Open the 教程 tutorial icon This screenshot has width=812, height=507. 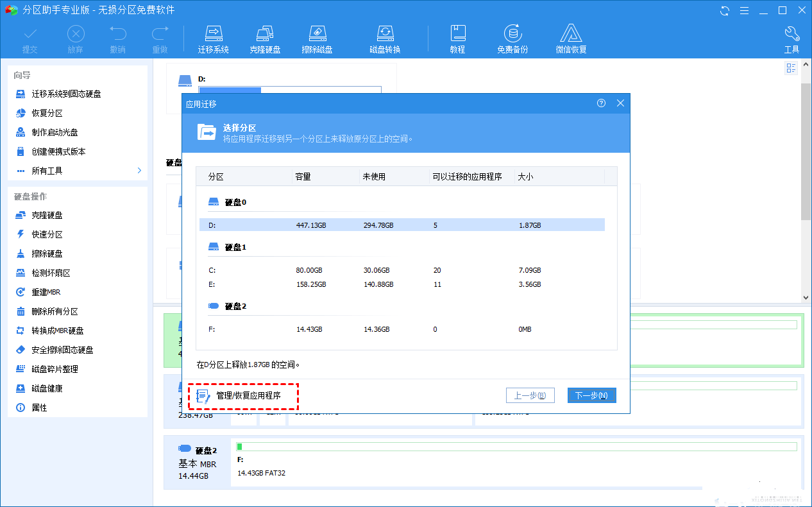pos(458,37)
